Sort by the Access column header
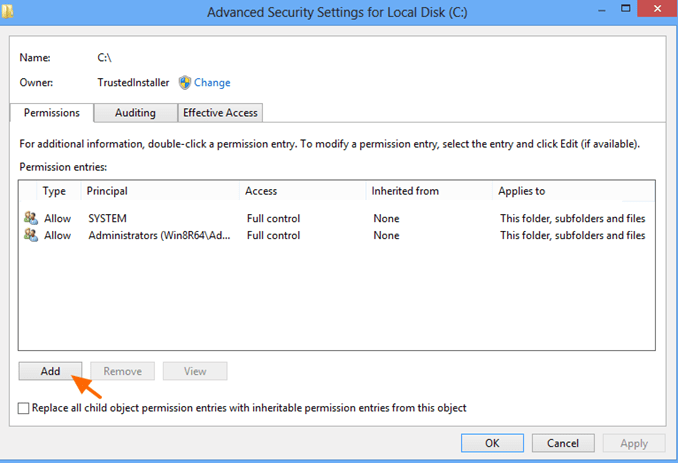678x463 pixels. [x=303, y=191]
